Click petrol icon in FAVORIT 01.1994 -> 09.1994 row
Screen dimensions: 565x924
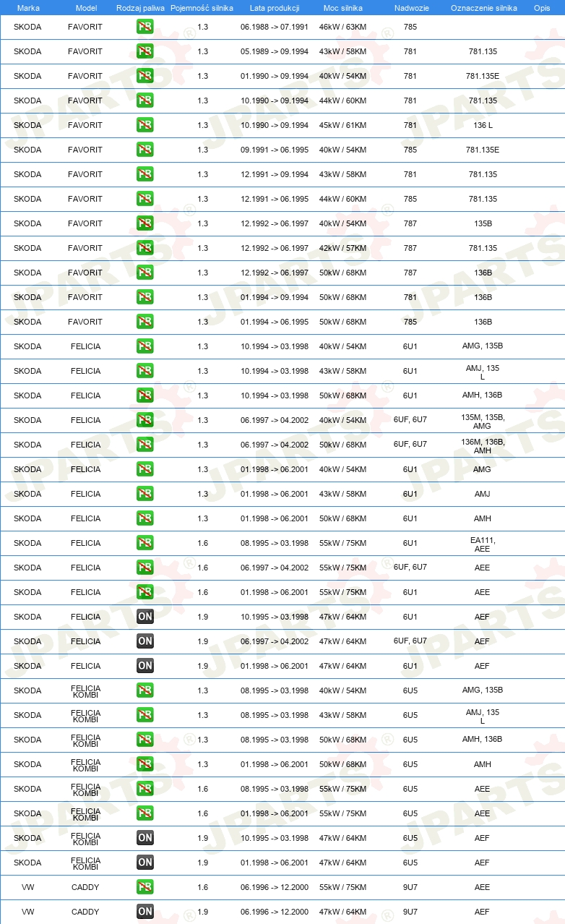(145, 297)
